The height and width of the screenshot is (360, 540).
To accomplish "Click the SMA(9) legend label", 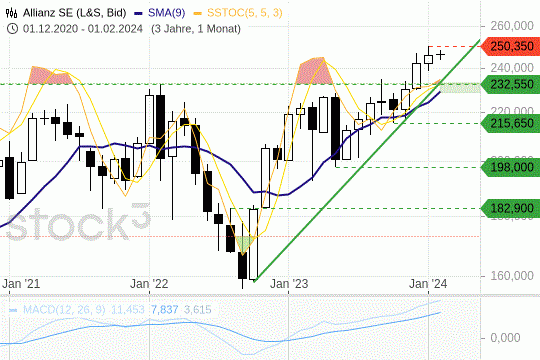I will (x=166, y=13).
